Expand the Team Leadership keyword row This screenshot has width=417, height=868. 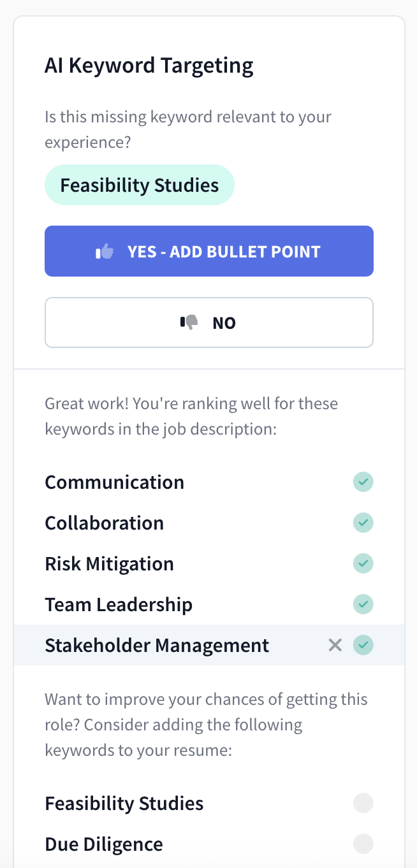[119, 604]
